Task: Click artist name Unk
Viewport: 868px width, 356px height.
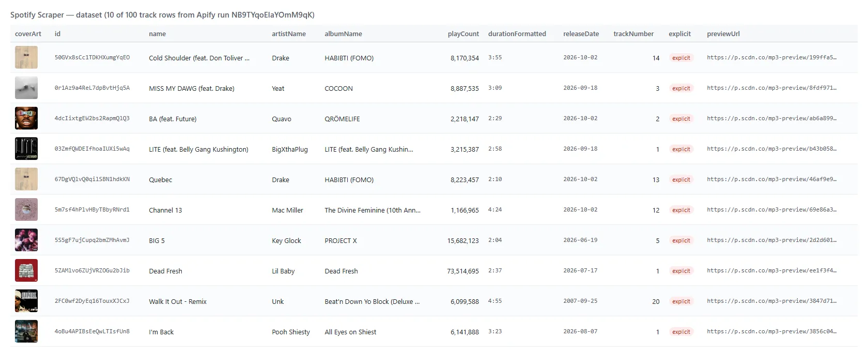Action: coord(278,301)
